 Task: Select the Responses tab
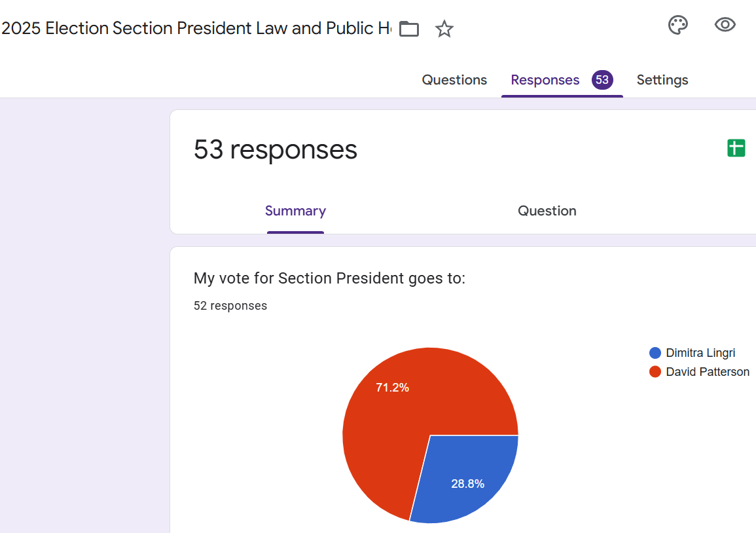545,80
